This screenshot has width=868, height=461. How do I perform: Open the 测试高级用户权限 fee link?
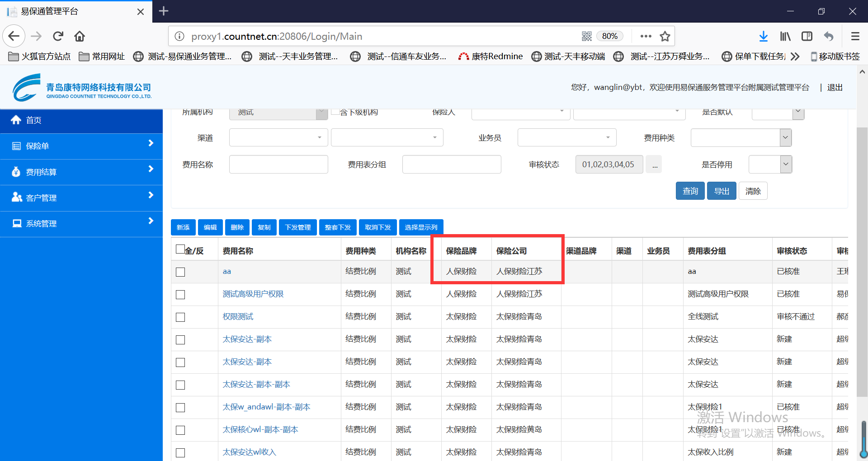253,294
